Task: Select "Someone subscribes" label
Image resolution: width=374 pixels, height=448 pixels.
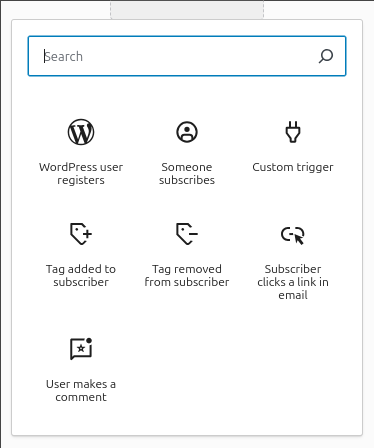Action: click(187, 173)
